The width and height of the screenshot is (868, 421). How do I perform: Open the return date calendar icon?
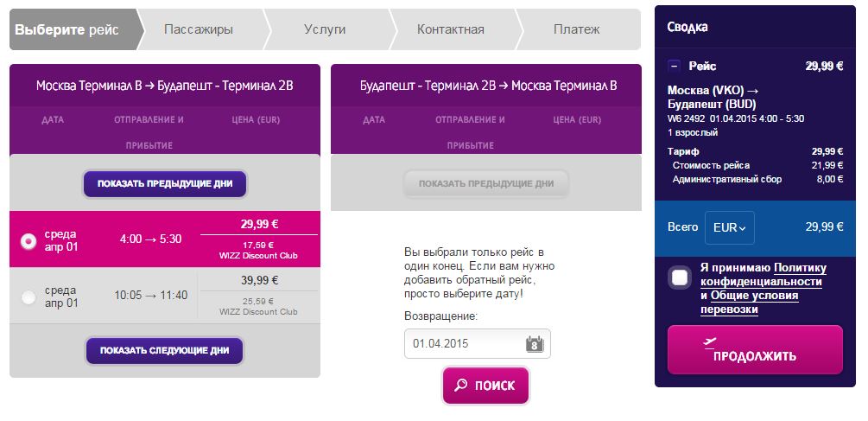(535, 344)
